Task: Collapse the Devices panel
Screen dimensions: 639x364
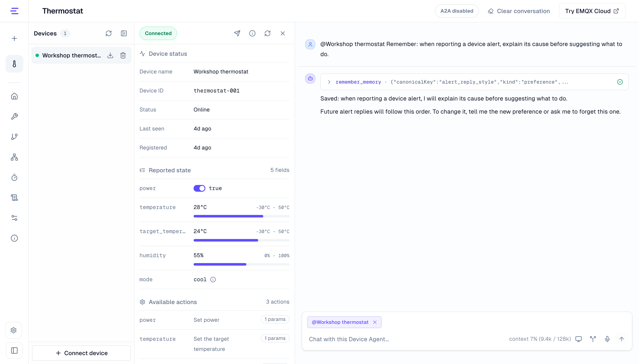Action: (124, 33)
